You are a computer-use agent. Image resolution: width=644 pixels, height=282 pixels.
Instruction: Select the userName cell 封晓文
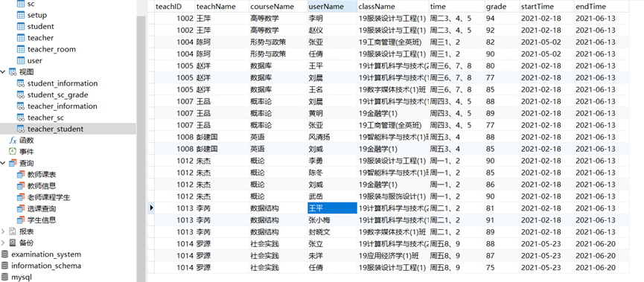tap(332, 232)
